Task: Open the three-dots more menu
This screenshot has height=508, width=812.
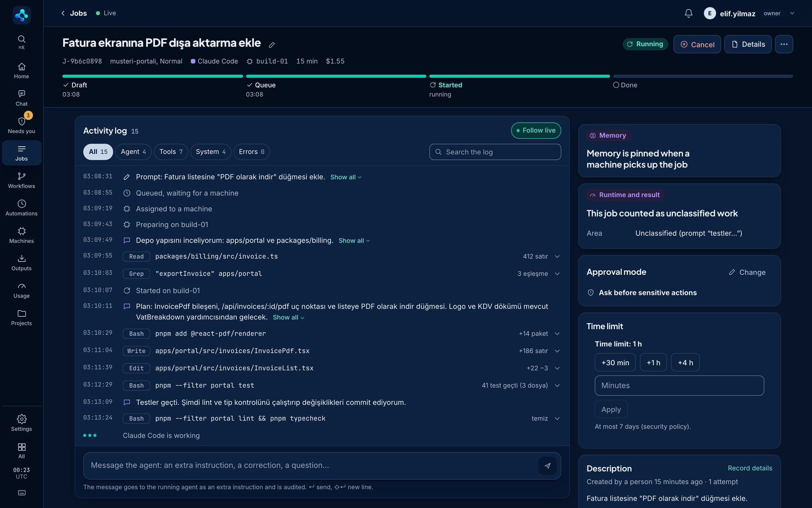Action: (x=784, y=44)
